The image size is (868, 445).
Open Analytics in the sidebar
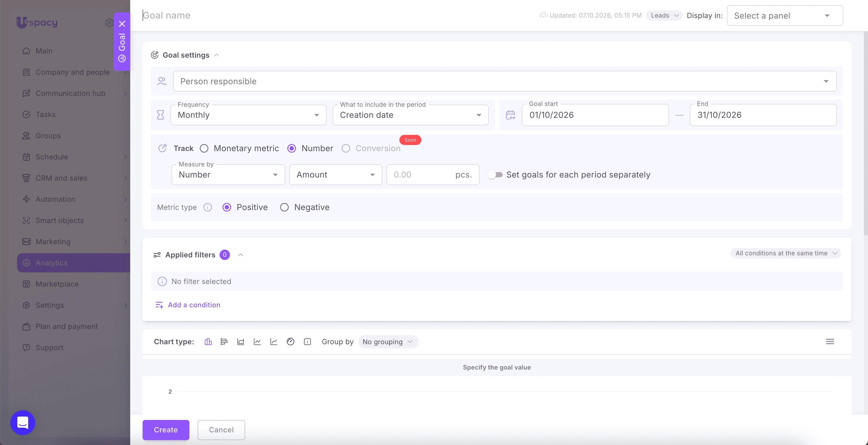tap(73, 263)
